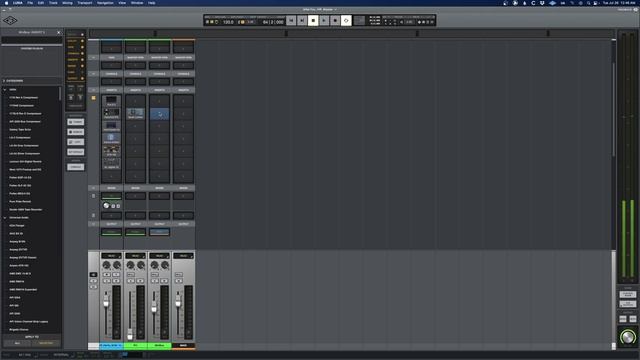Image resolution: width=640 pixels, height=360 pixels.
Task: Click the Universal Audio logo icon
Action: click(x=10, y=20)
